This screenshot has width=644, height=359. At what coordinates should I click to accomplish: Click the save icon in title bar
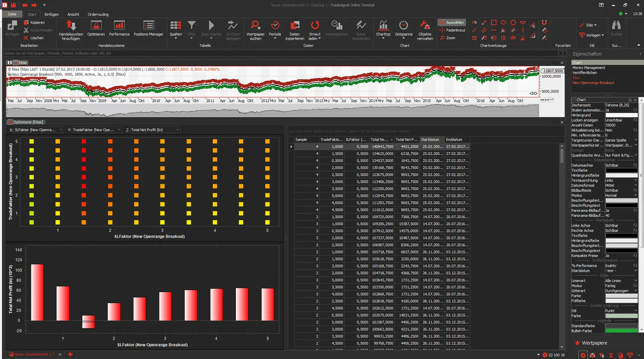(x=13, y=5)
